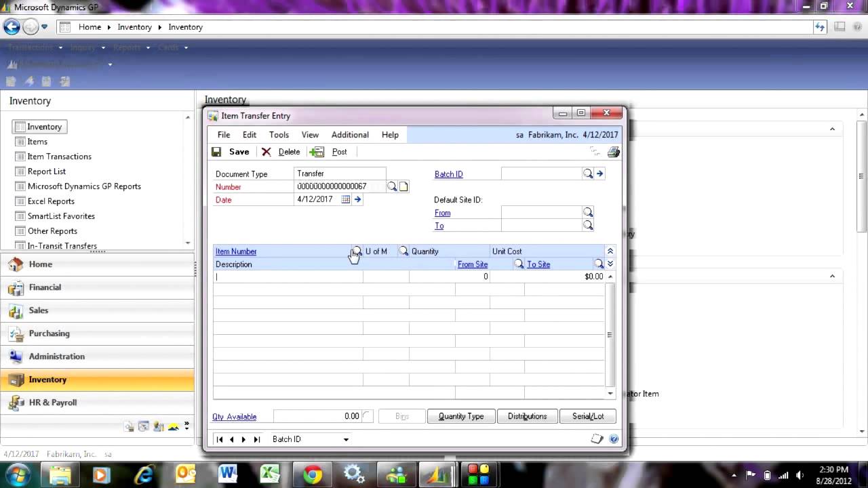Screen dimensions: 868x488
Task: Open the From Site column lookup
Action: (x=519, y=264)
